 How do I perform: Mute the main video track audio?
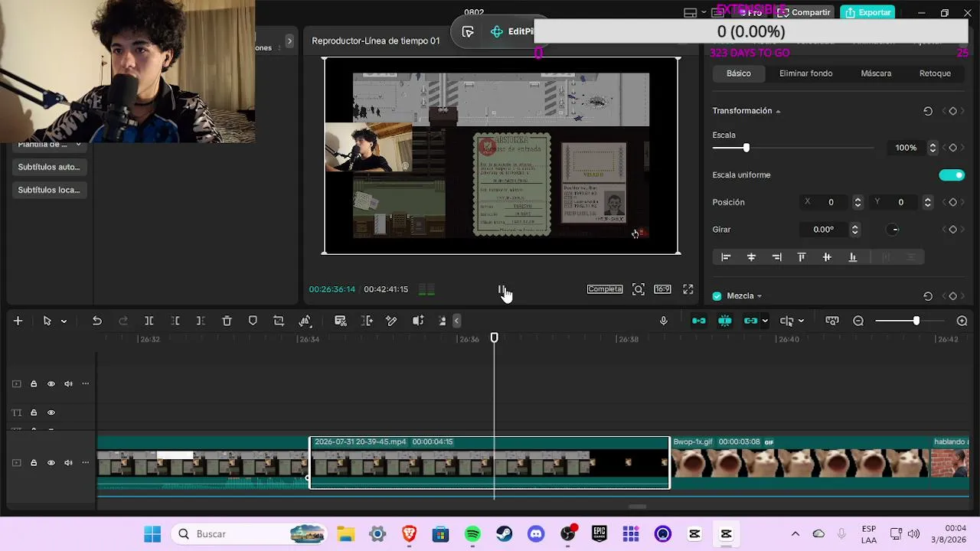click(68, 463)
